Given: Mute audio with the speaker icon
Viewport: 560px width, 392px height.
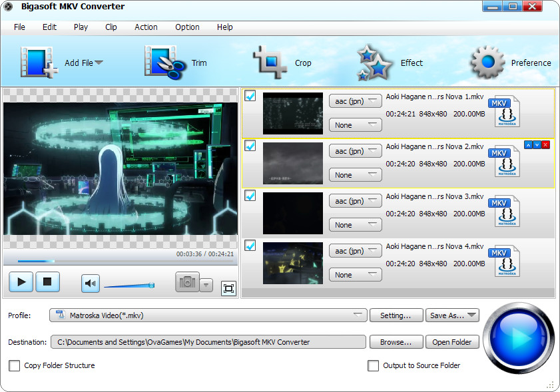Looking at the screenshot, I should [x=91, y=284].
